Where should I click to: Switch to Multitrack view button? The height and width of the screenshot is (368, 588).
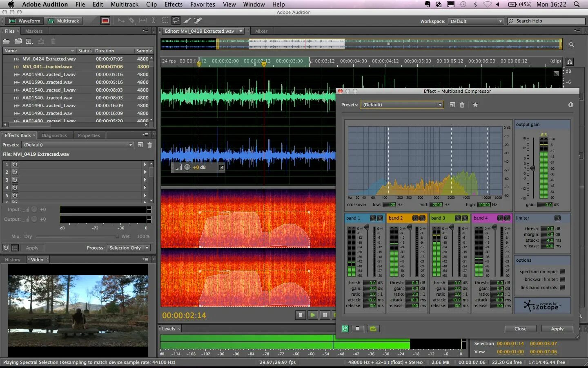tap(64, 21)
